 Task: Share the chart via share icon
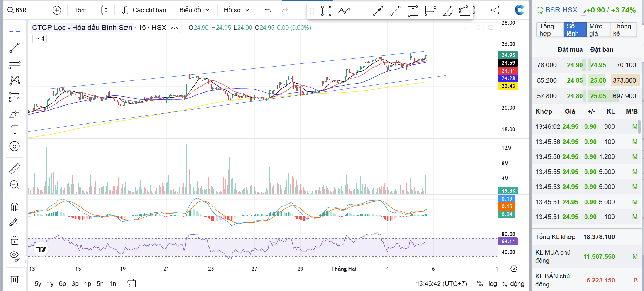click(x=495, y=10)
